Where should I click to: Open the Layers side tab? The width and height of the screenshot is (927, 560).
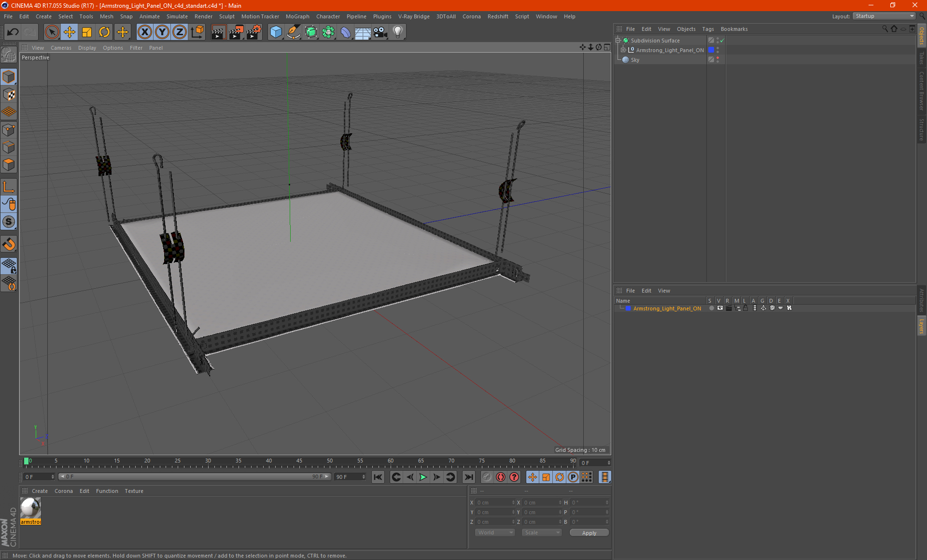point(921,326)
